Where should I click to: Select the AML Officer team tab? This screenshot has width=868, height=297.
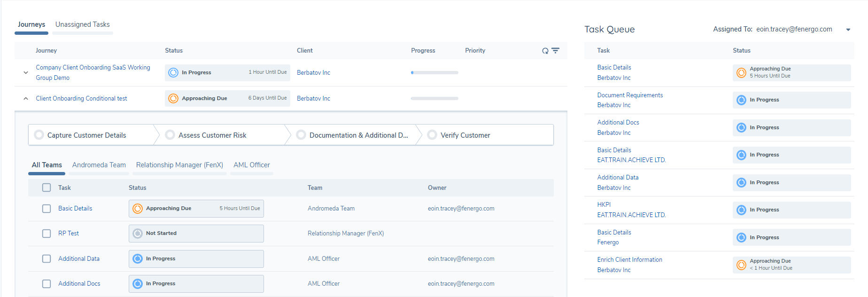click(x=252, y=165)
